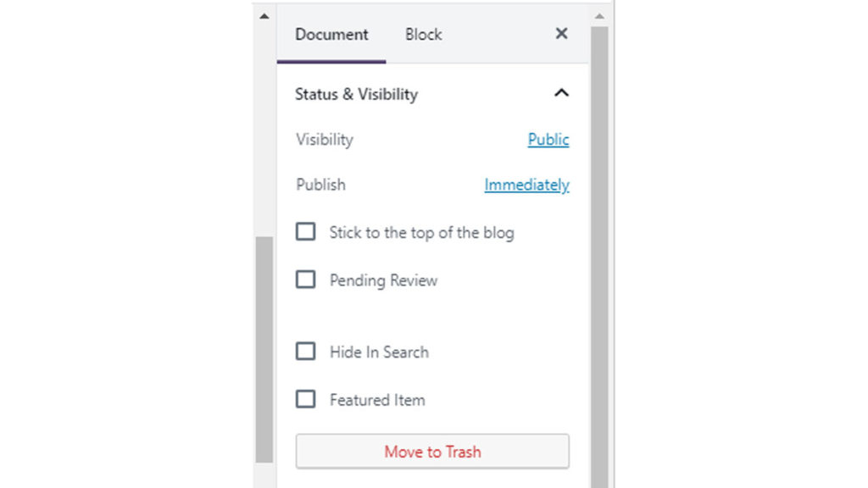Mark the Featured Item checkbox
The width and height of the screenshot is (868, 488).
[305, 399]
